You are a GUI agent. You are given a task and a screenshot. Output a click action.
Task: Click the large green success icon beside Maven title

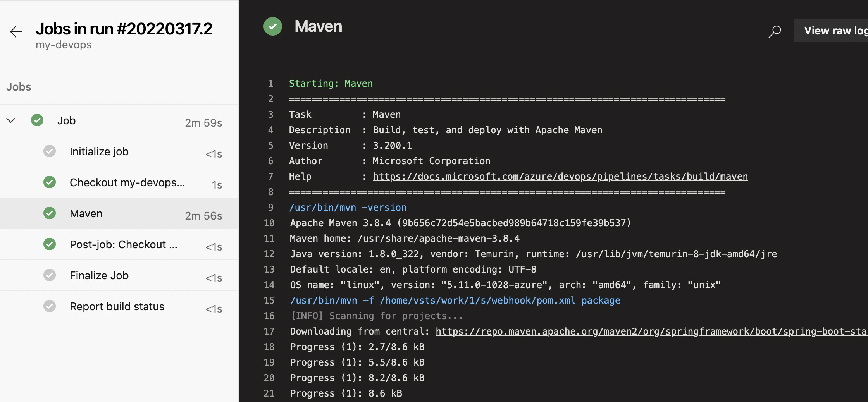(273, 26)
